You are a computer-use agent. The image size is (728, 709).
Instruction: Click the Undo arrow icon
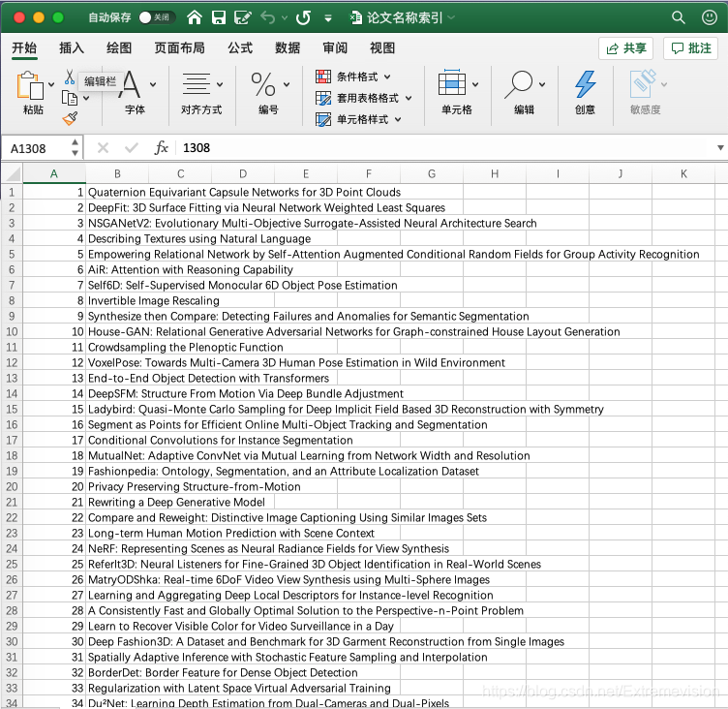pos(267,17)
